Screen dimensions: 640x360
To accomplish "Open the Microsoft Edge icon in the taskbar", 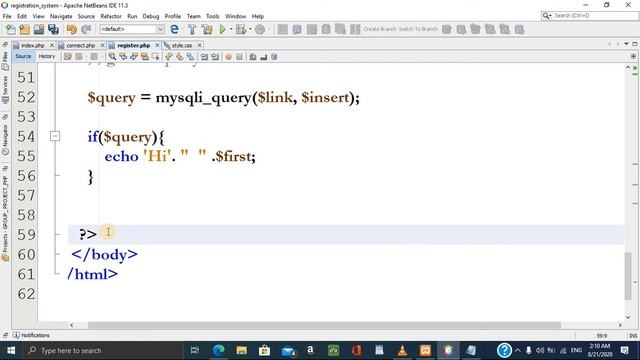I will click(x=219, y=350).
